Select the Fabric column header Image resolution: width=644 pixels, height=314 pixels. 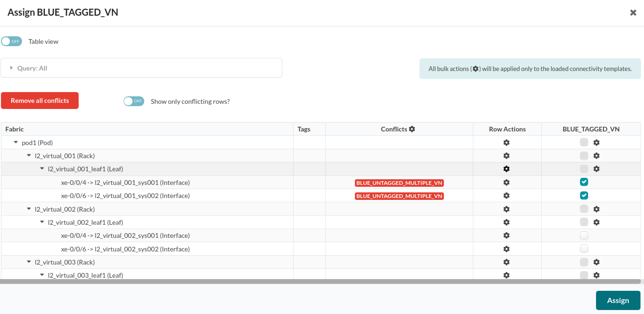(14, 129)
